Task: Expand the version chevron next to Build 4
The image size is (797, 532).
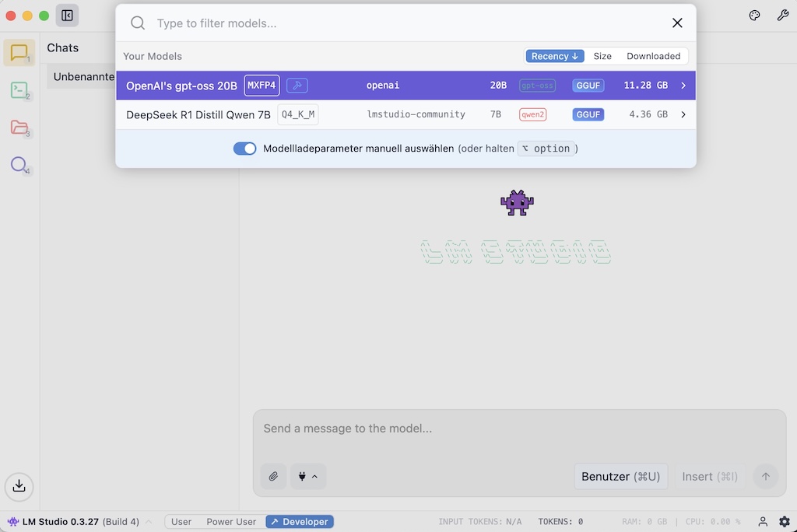Action: click(149, 522)
